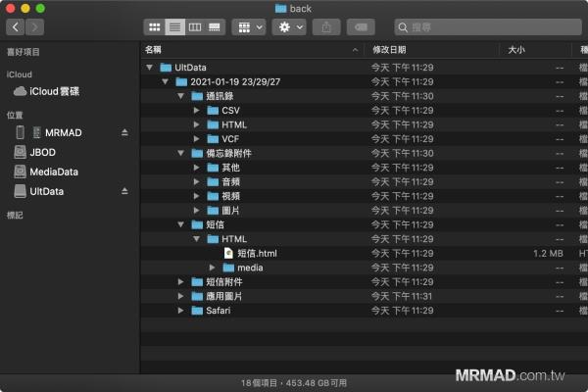Eject the UltData volume
Viewport: 588px width, 392px height.
pos(124,191)
